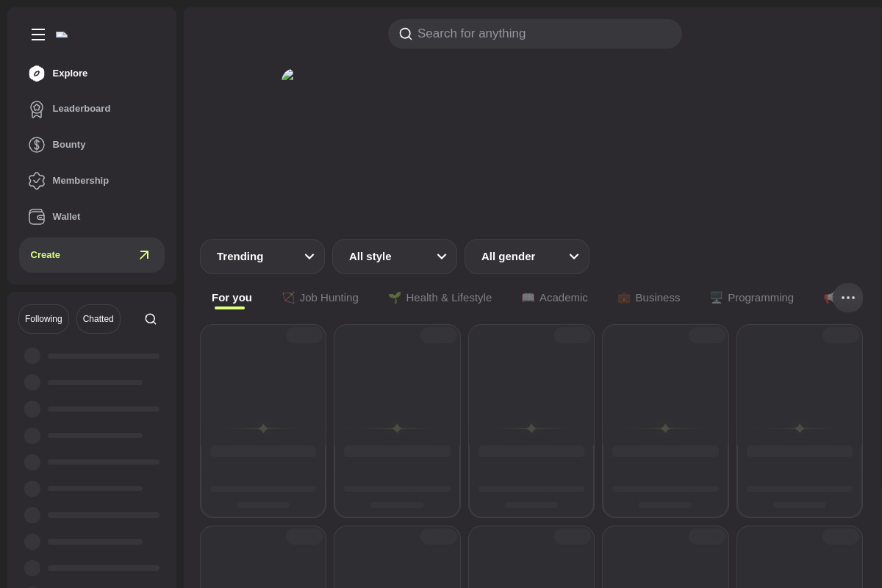The width and height of the screenshot is (882, 588).
Task: Show the Following list
Action: coord(43,319)
